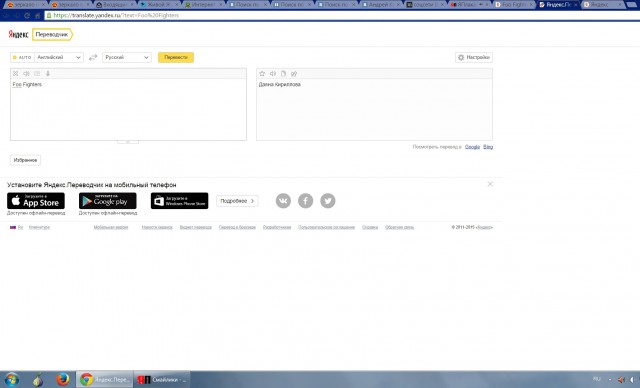
Task: Click the Yandex logo
Action: (x=18, y=34)
